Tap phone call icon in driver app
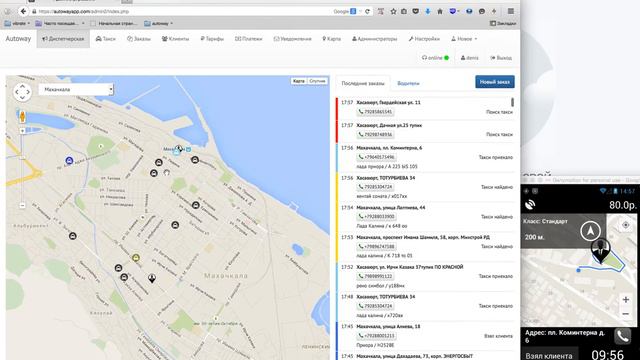640x360 pixels. (x=622, y=336)
